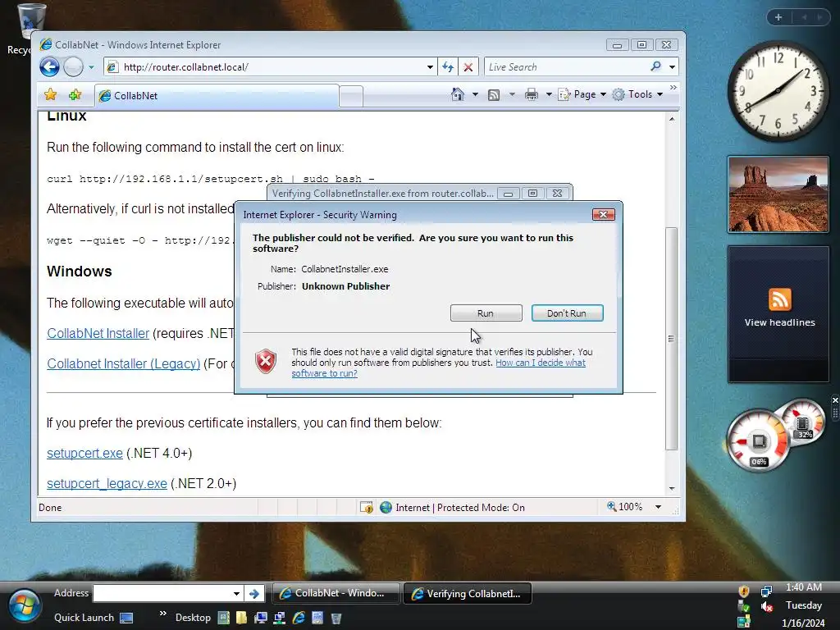This screenshot has height=630, width=840.
Task: Click the zoom level 100% button
Action: [625, 507]
